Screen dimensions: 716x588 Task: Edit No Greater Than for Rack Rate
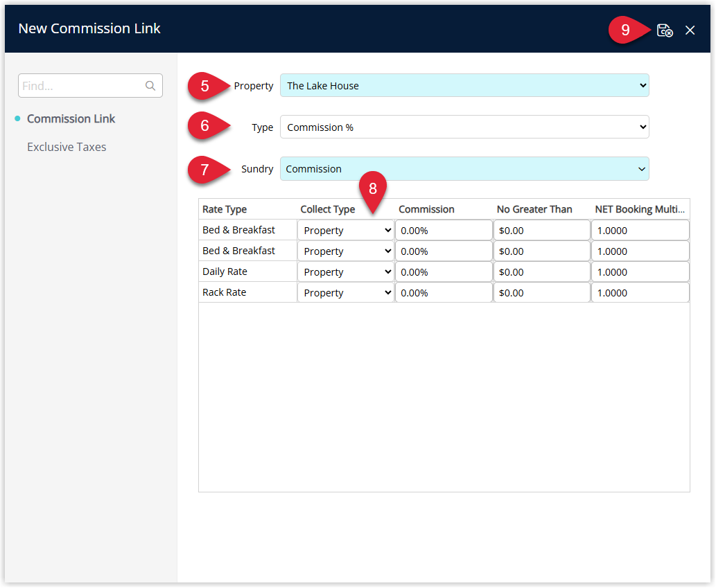(542, 293)
